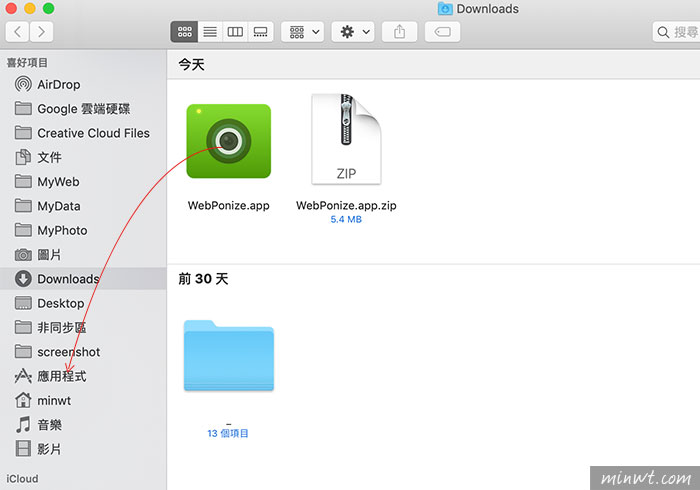The height and width of the screenshot is (490, 700).
Task: Open the group-by arrangement dropdown
Action: tap(302, 32)
